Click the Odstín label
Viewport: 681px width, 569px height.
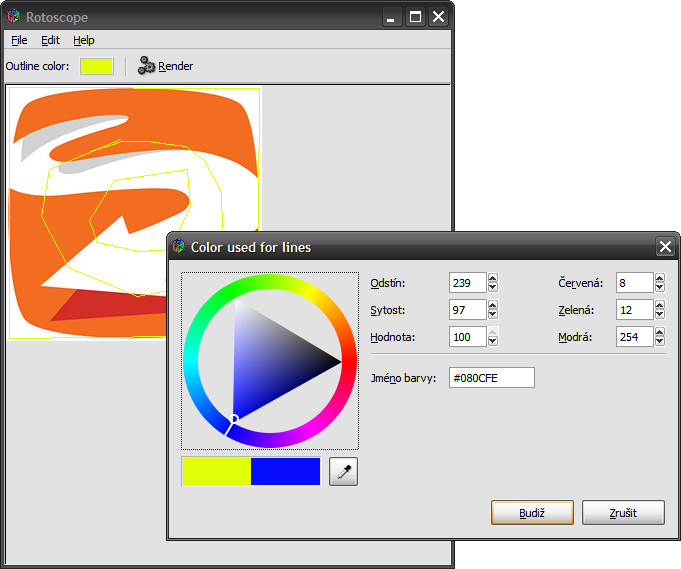tap(388, 283)
